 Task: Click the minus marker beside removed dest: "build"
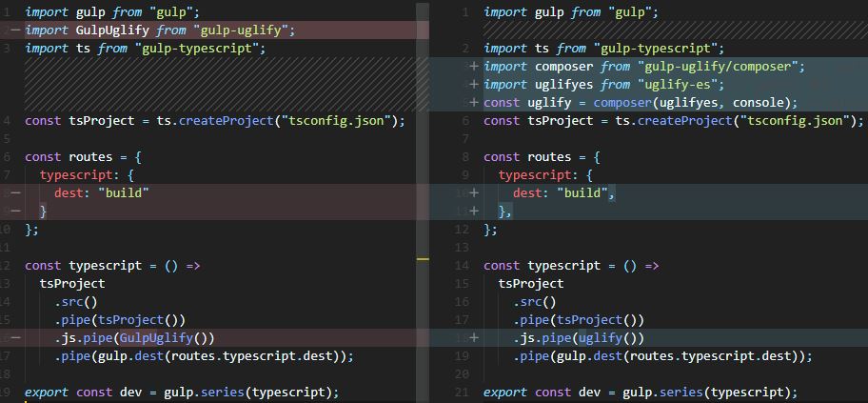(x=15, y=192)
